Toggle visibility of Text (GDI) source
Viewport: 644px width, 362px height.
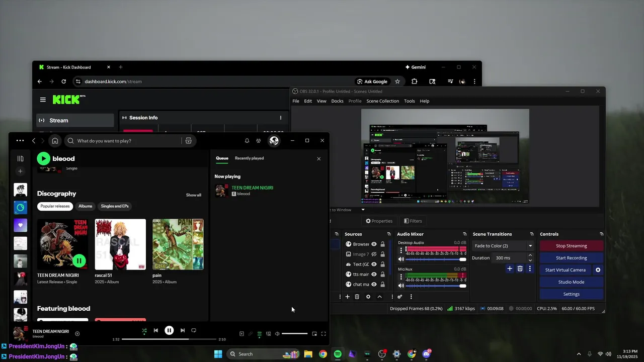(x=374, y=264)
